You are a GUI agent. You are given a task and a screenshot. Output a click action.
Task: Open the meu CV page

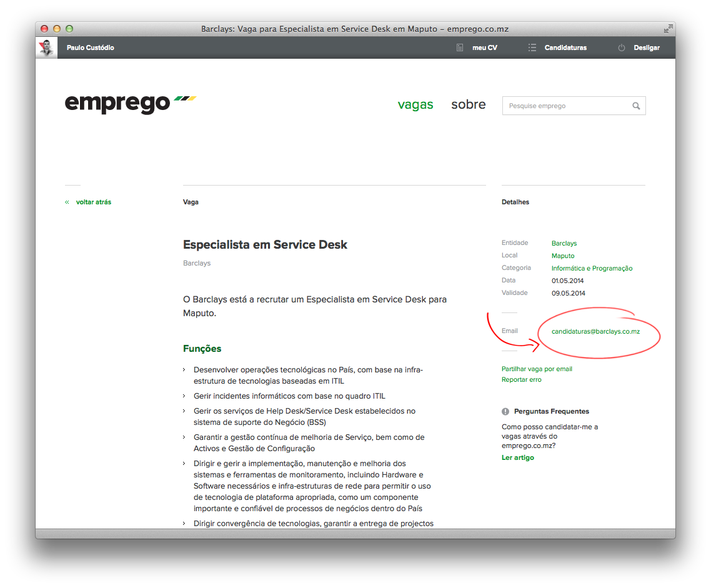[485, 47]
